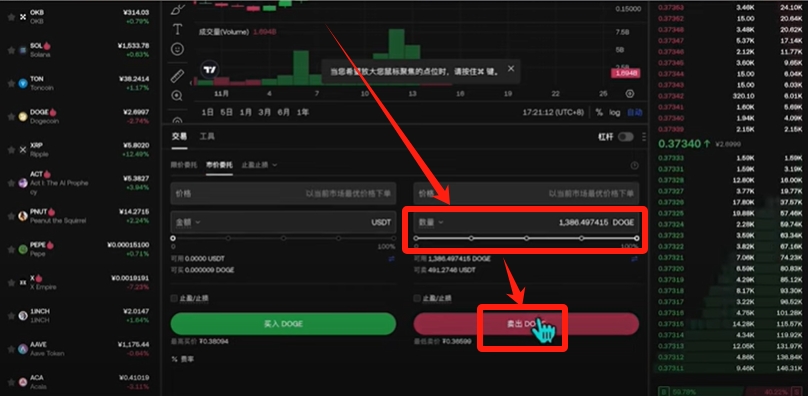Open the 金额 unit dropdown
Viewport: 808px width, 396px height.
pyautogui.click(x=188, y=223)
